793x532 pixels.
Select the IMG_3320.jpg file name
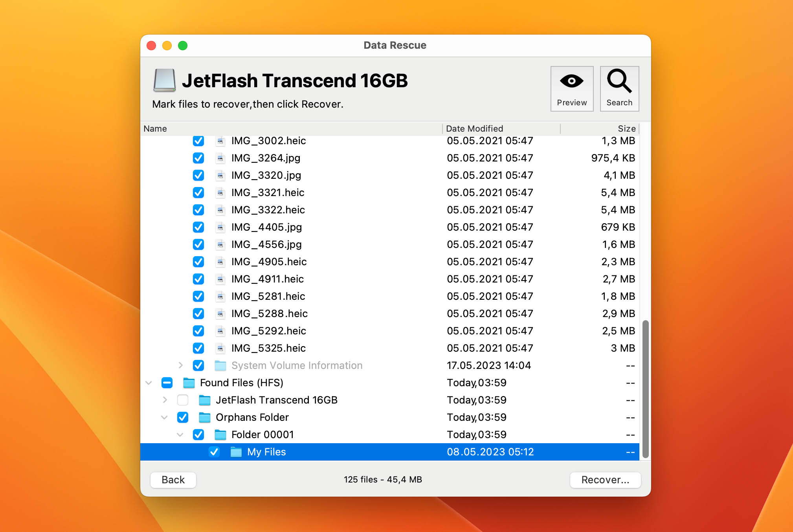(x=266, y=175)
